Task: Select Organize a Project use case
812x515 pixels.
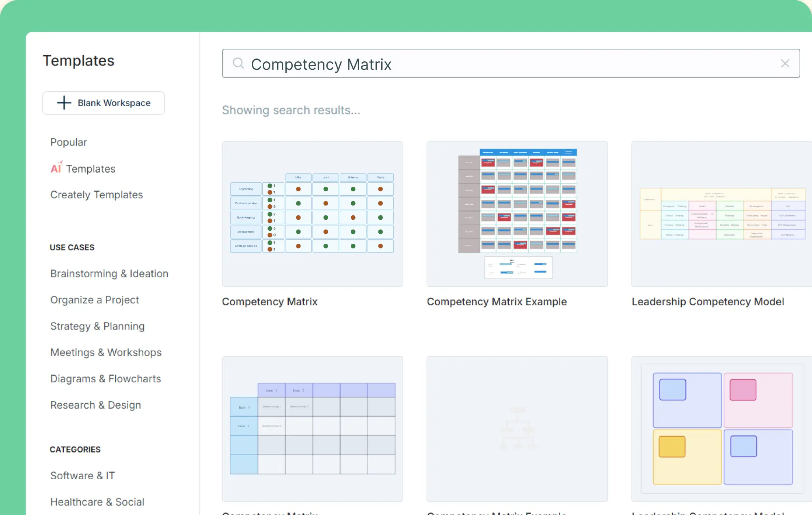Action: tap(95, 300)
